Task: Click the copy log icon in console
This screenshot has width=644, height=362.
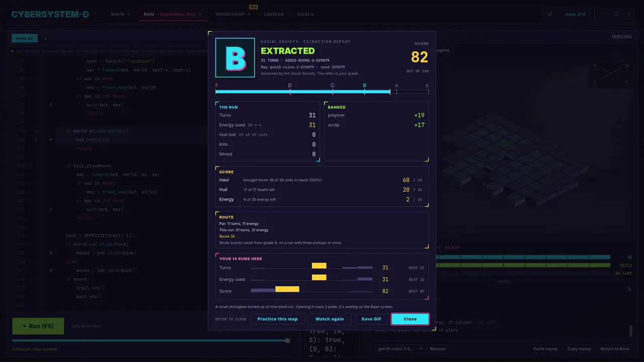Action: [x=629, y=290]
